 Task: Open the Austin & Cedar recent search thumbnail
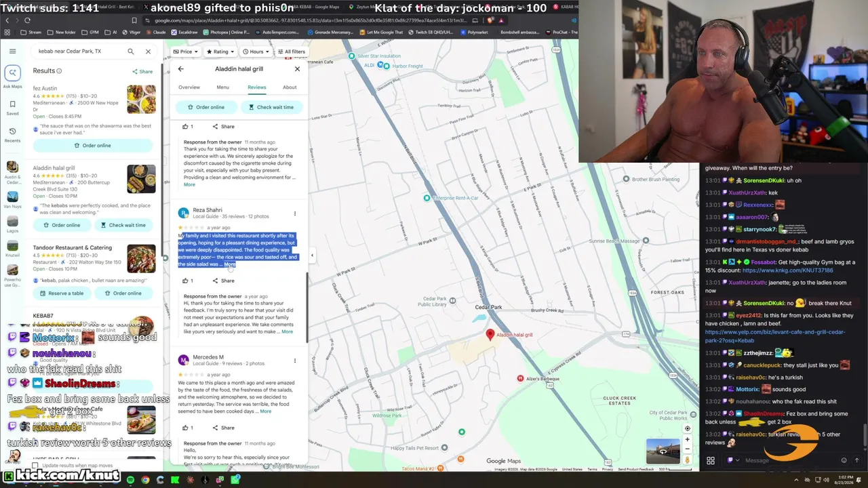click(12, 167)
